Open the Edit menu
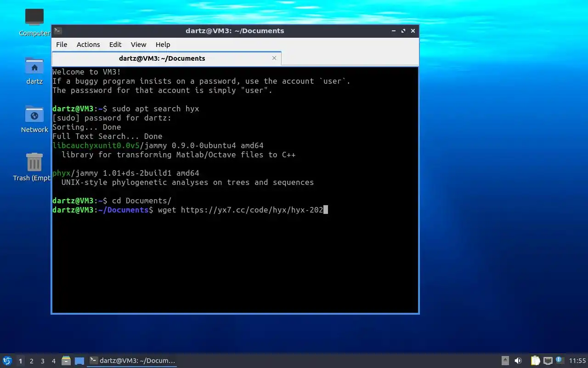The width and height of the screenshot is (588, 368). (115, 45)
